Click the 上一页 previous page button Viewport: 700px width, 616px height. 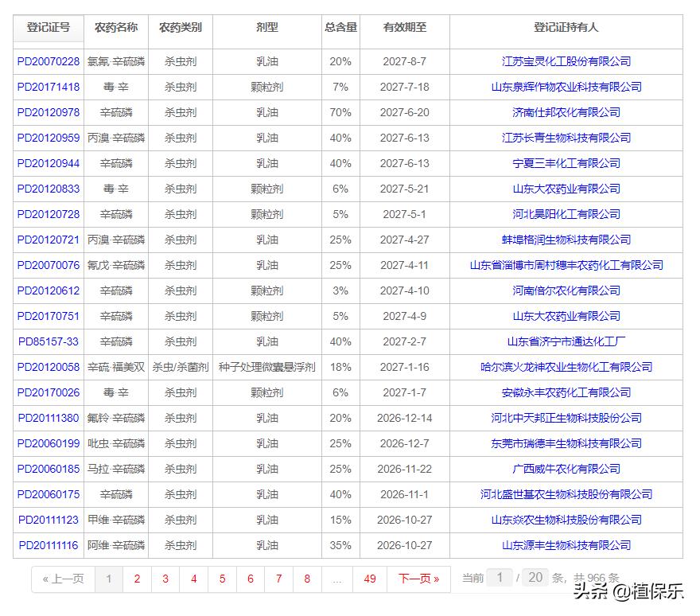(63, 579)
